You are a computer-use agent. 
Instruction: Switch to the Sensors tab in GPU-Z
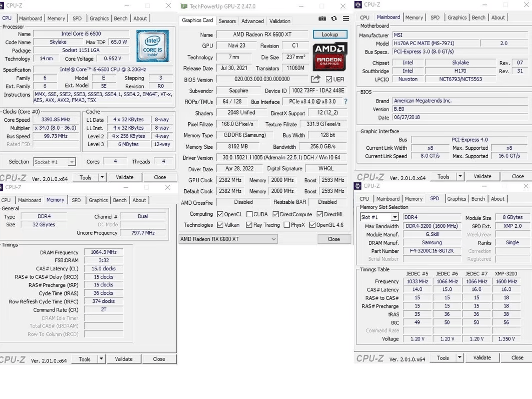[x=227, y=21]
